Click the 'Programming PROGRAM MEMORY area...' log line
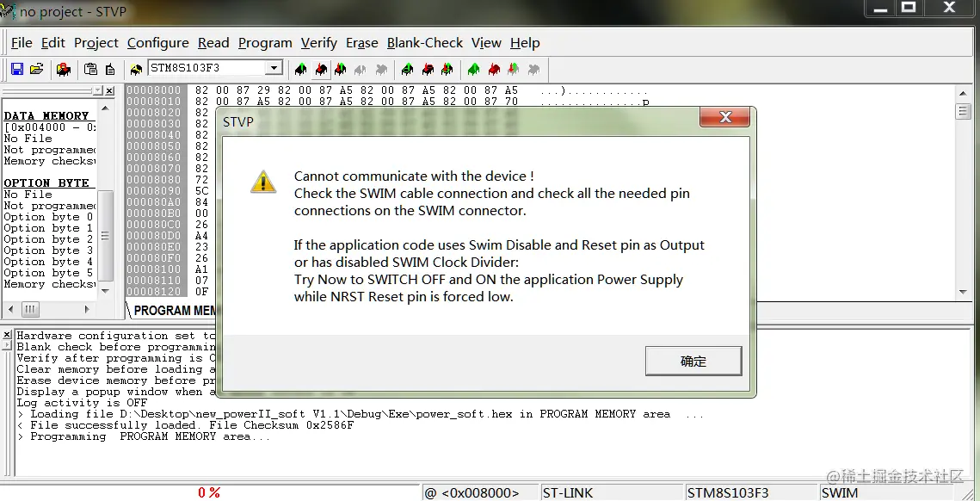 tap(144, 436)
